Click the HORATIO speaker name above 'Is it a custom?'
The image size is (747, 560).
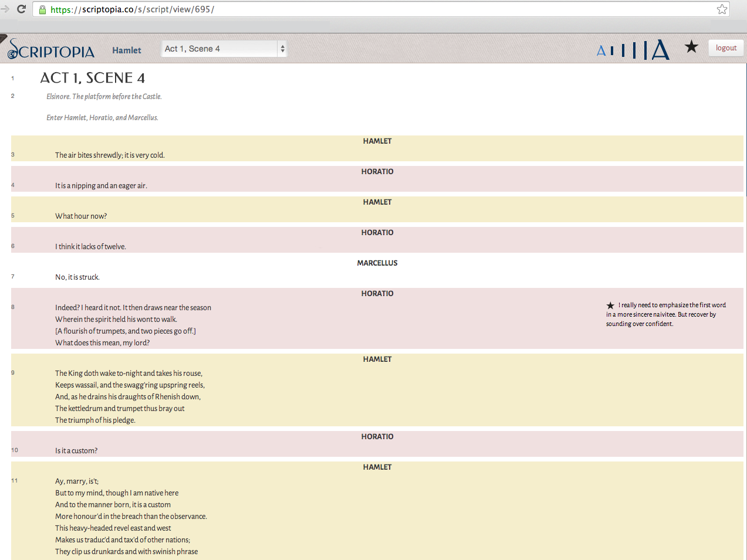click(x=377, y=437)
